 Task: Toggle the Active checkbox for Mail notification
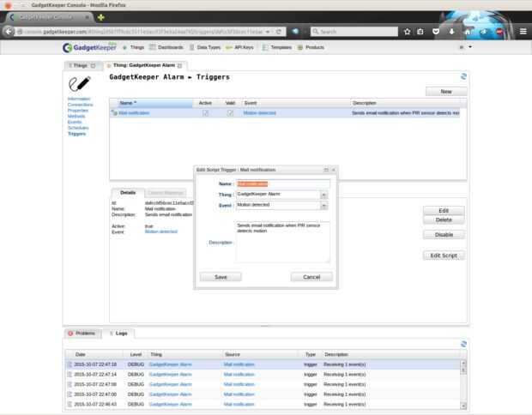(205, 113)
